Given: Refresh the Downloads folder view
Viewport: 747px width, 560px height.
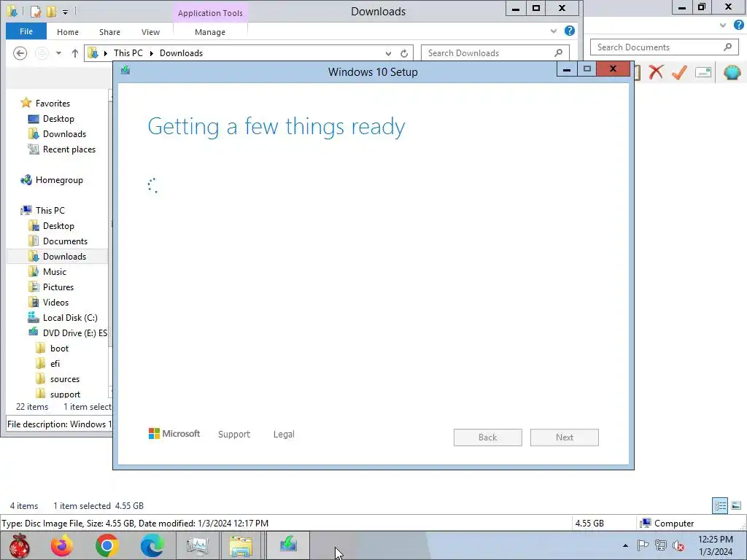Looking at the screenshot, I should click(404, 53).
